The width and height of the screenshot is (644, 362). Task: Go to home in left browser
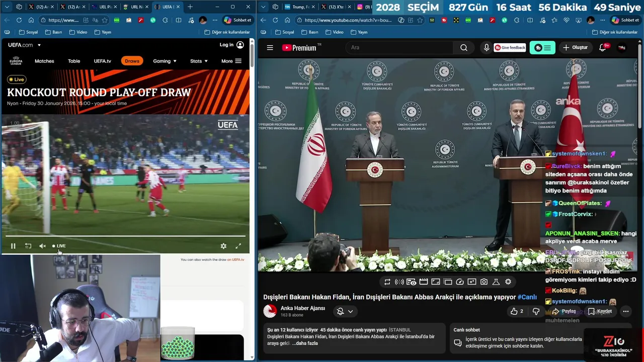click(x=31, y=20)
